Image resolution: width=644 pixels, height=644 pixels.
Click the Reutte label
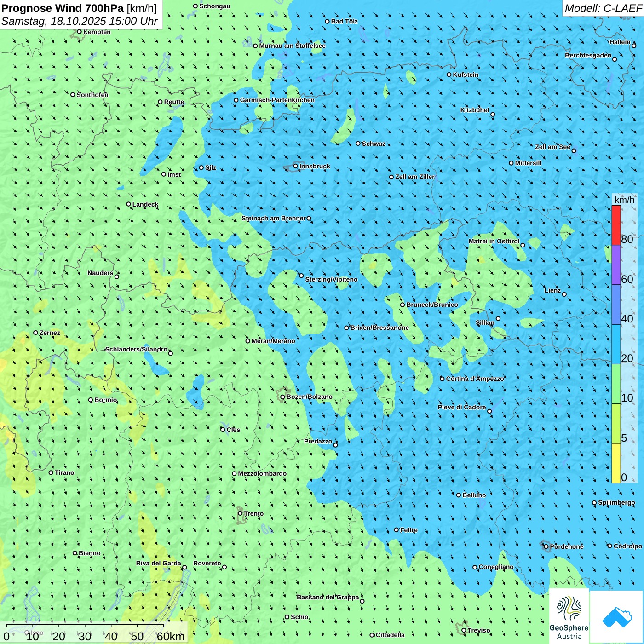(x=174, y=102)
